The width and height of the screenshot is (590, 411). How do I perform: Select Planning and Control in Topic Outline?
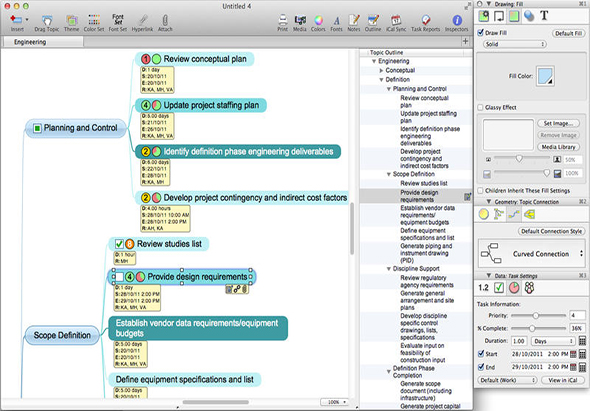coord(420,89)
